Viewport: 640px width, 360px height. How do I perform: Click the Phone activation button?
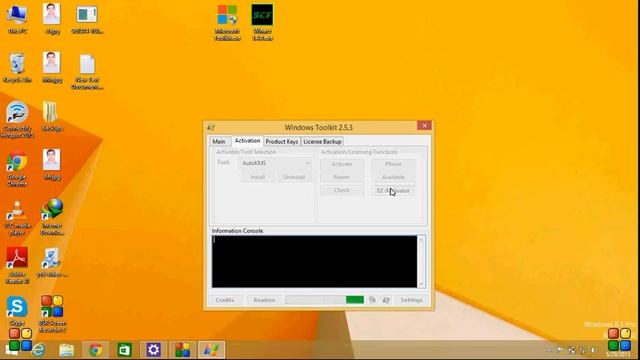tap(393, 164)
